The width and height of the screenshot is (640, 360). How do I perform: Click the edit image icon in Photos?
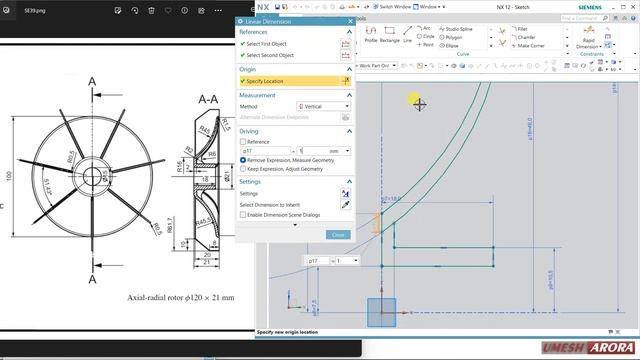tap(118, 11)
